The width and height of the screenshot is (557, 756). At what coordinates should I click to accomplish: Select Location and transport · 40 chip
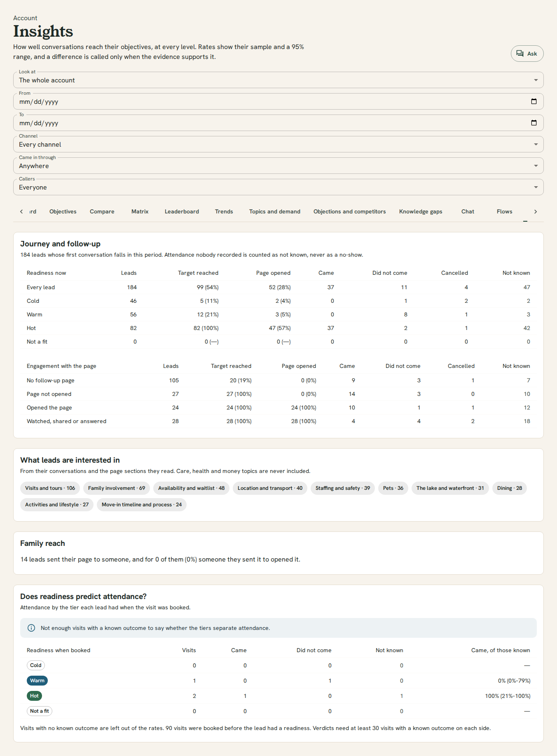270,488
